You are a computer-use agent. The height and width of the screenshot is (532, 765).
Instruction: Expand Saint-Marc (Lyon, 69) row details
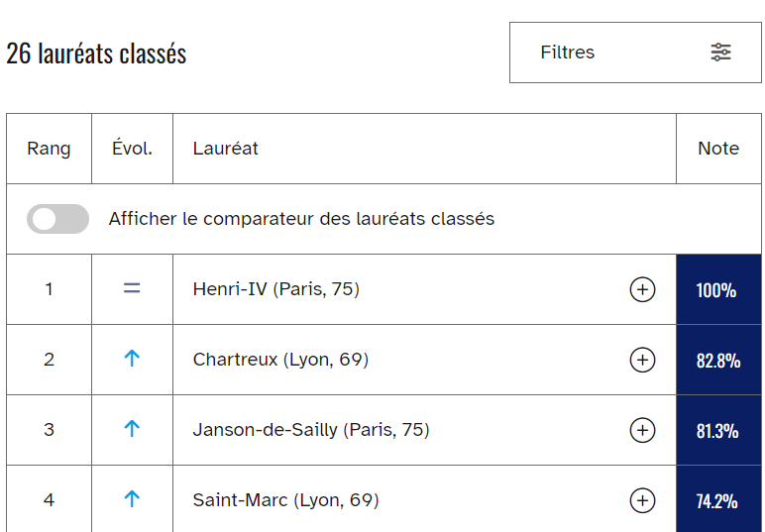pos(642,500)
